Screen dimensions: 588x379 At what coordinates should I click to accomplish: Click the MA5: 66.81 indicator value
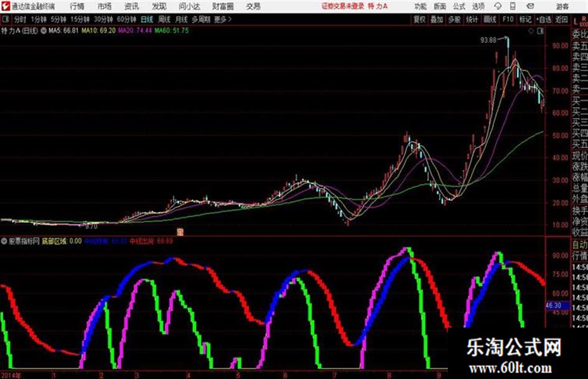click(x=63, y=30)
